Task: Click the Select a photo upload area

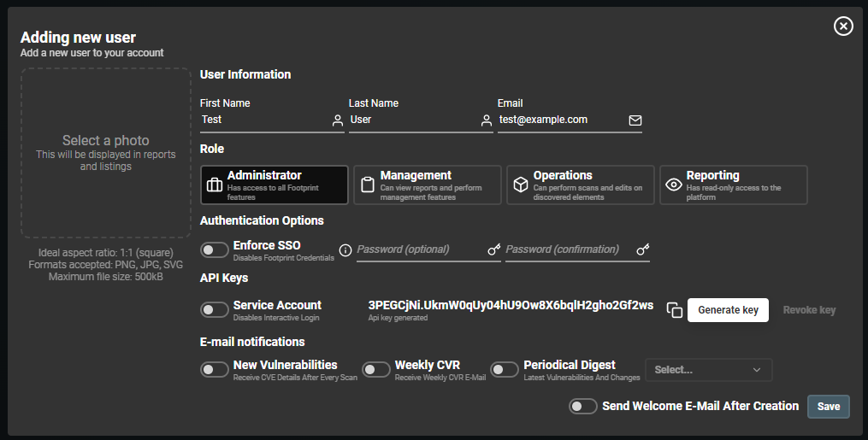Action: pos(106,152)
